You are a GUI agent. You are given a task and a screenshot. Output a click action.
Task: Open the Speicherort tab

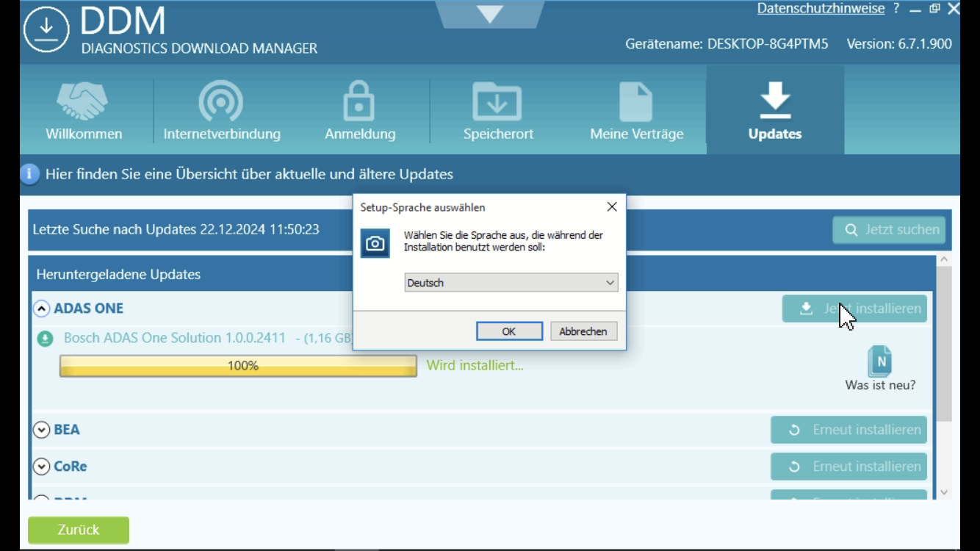[x=498, y=110]
